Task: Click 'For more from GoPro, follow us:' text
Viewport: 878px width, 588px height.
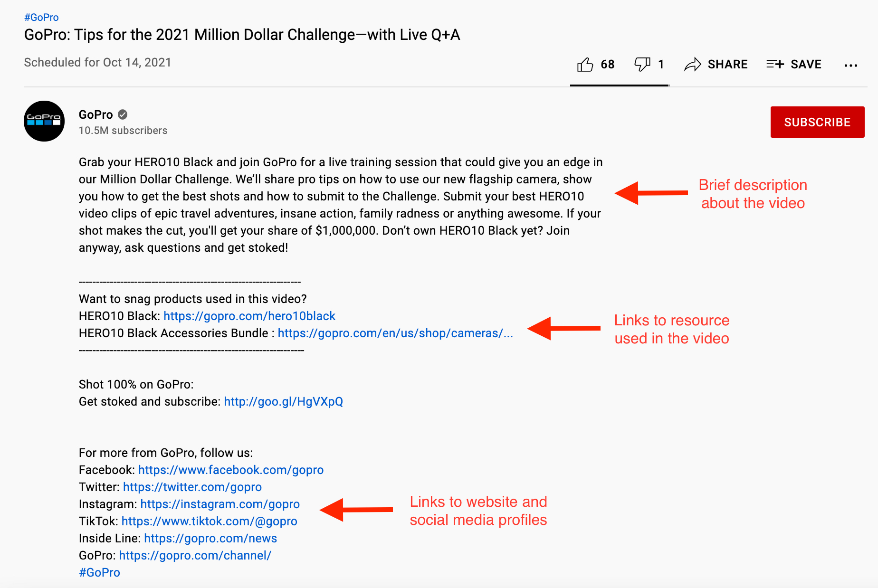Action: click(166, 453)
